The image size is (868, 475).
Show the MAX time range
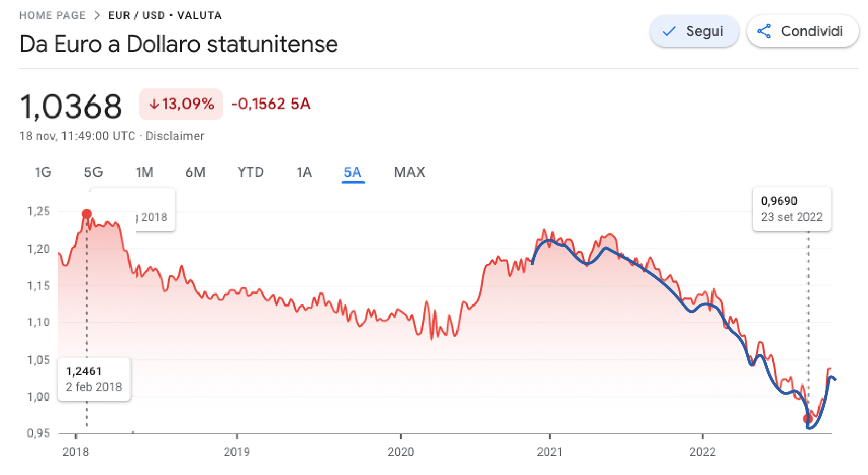tap(409, 172)
